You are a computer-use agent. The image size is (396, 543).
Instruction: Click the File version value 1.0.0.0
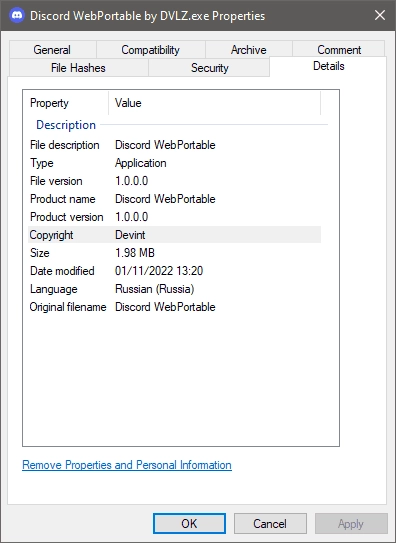click(x=132, y=181)
